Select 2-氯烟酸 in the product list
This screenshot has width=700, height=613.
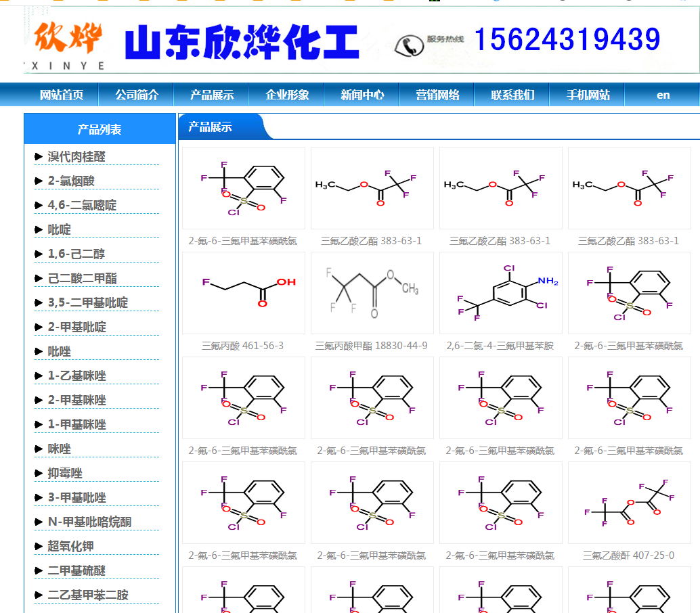[71, 181]
